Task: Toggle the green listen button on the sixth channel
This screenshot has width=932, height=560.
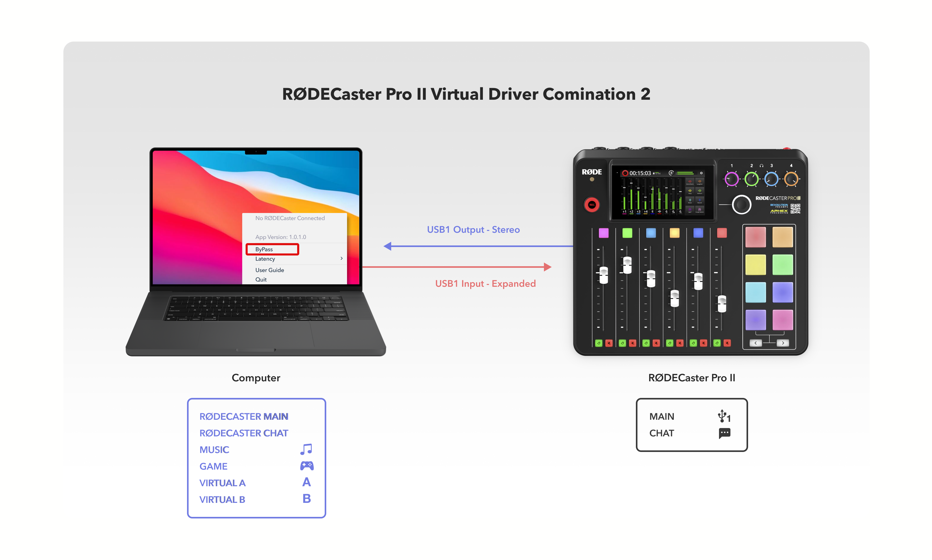Action: click(717, 343)
